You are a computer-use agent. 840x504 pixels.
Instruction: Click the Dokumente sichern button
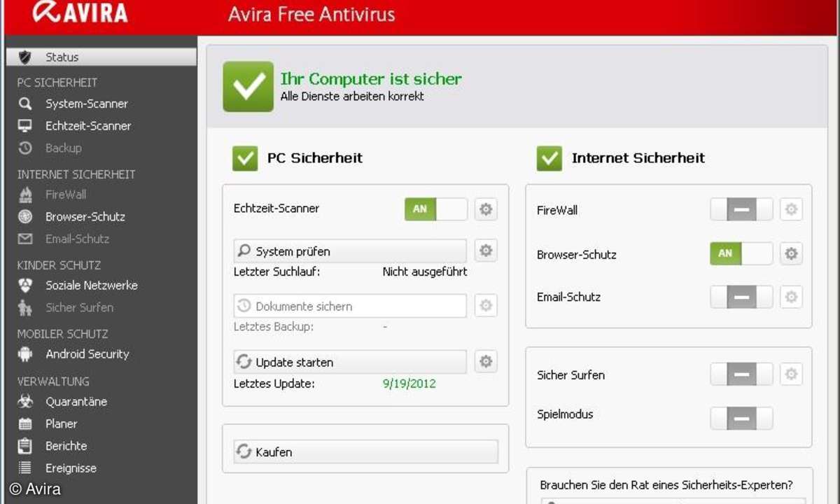tap(349, 306)
